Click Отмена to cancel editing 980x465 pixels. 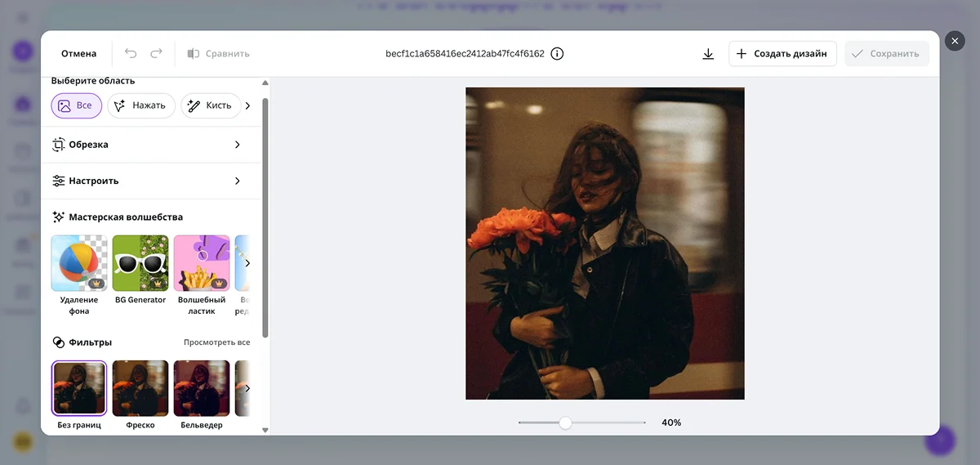(78, 54)
